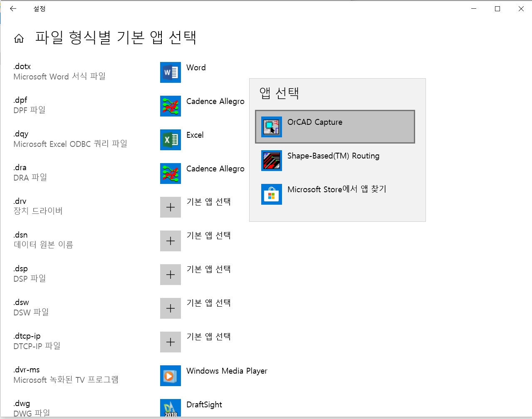The image size is (532, 419).
Task: Click the 파일 형식별 기본 앱 선택 page title
Action: [116, 37]
